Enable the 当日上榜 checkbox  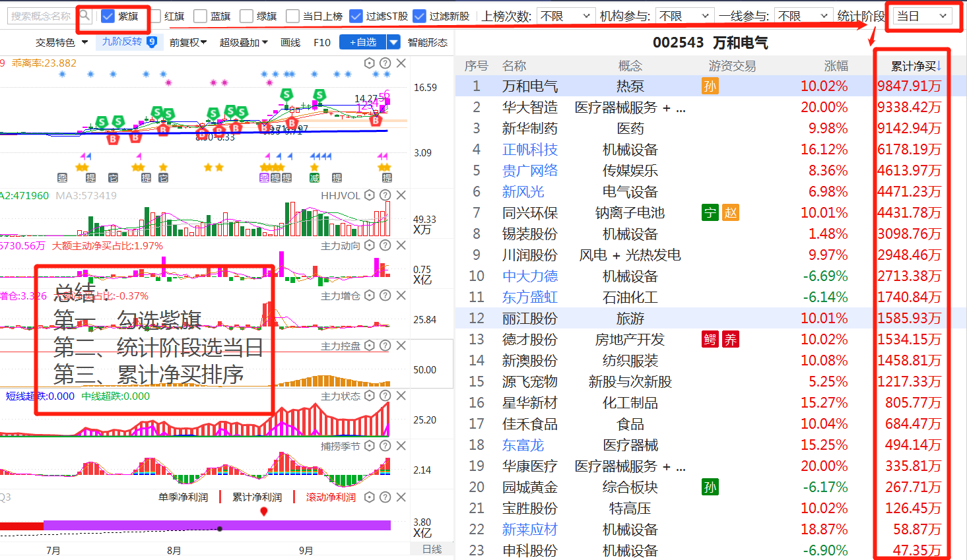pyautogui.click(x=293, y=16)
